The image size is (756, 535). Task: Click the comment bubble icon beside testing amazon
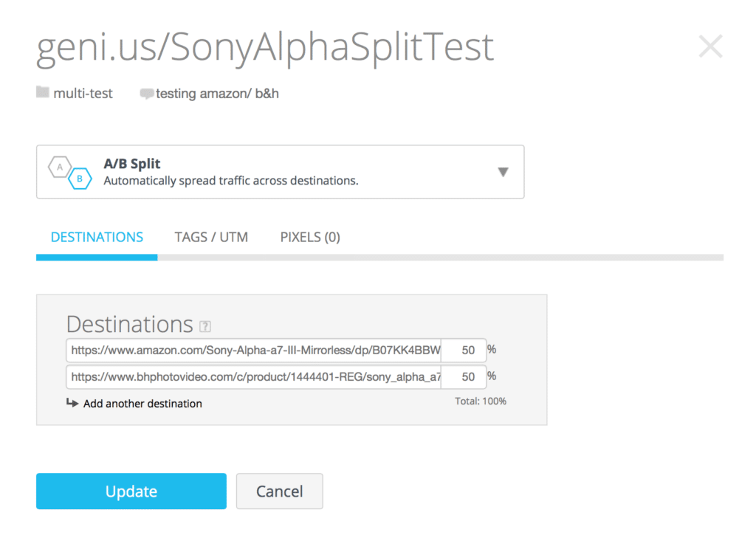147,94
